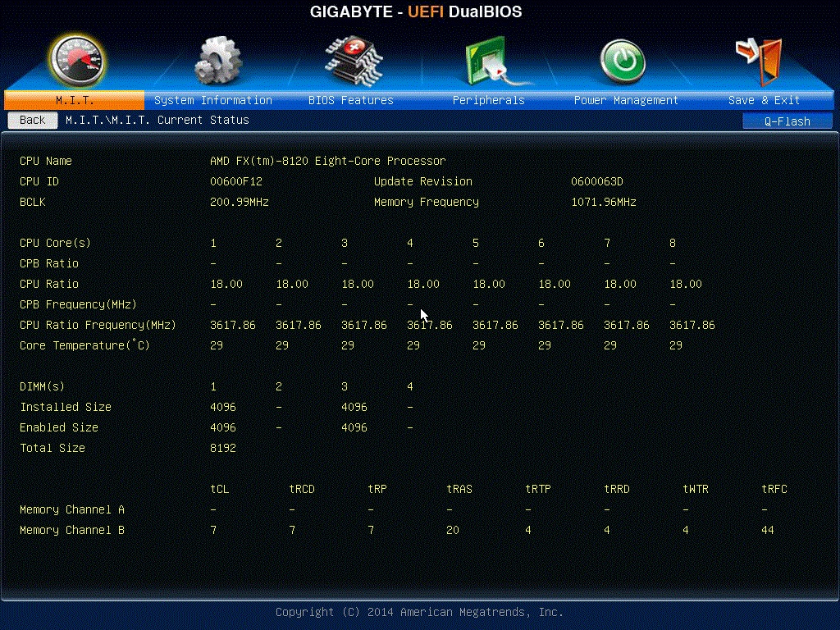840x630 pixels.
Task: Click the GIGABYTE UEFI DualBIOS title
Action: tap(416, 11)
